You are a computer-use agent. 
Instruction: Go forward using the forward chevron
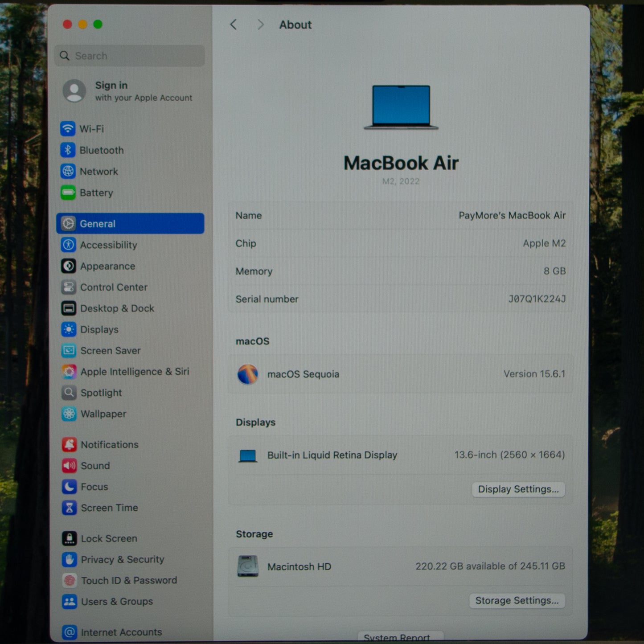click(x=261, y=25)
